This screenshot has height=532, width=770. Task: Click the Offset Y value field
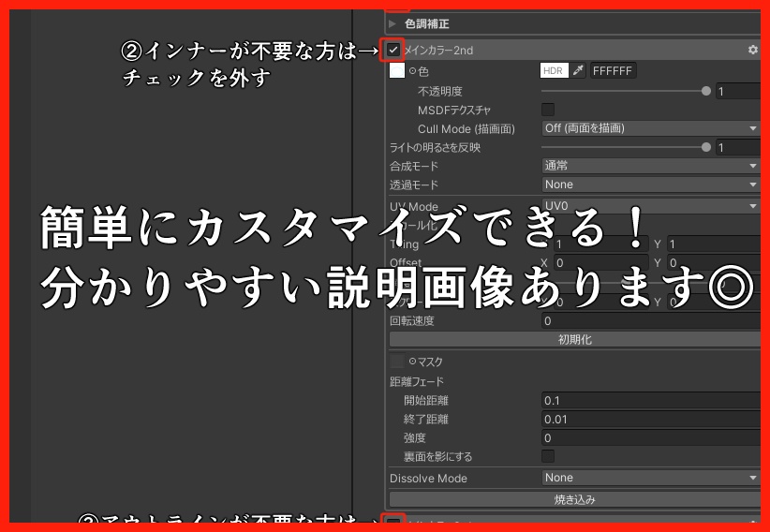[x=714, y=263]
